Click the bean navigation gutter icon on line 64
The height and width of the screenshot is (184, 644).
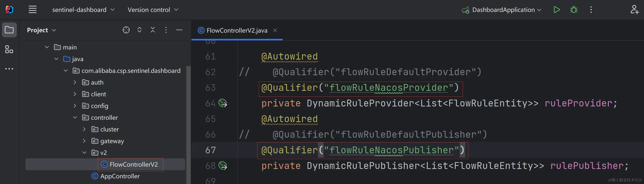click(x=223, y=103)
